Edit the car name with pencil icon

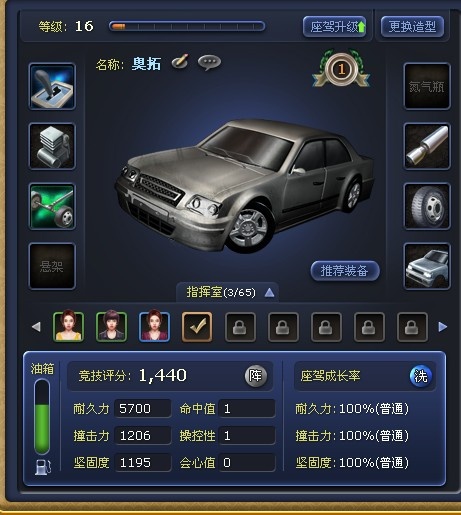(x=180, y=62)
